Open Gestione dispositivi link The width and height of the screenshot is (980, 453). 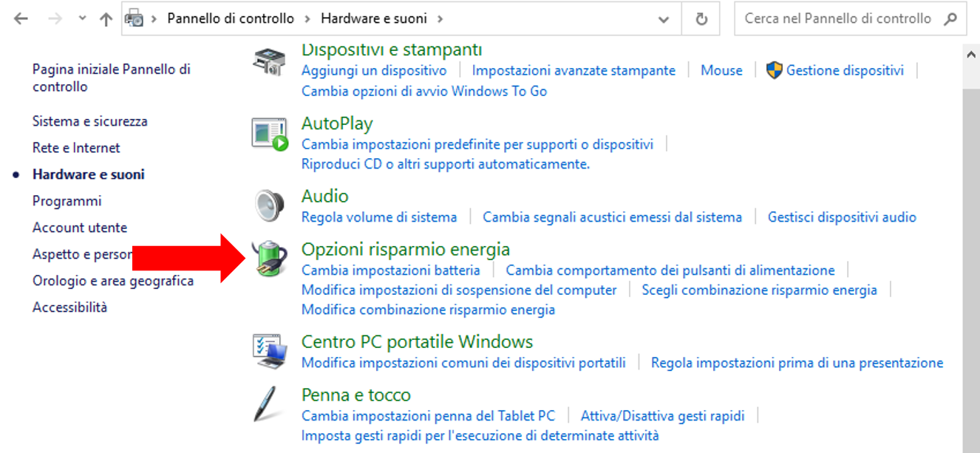(x=845, y=70)
